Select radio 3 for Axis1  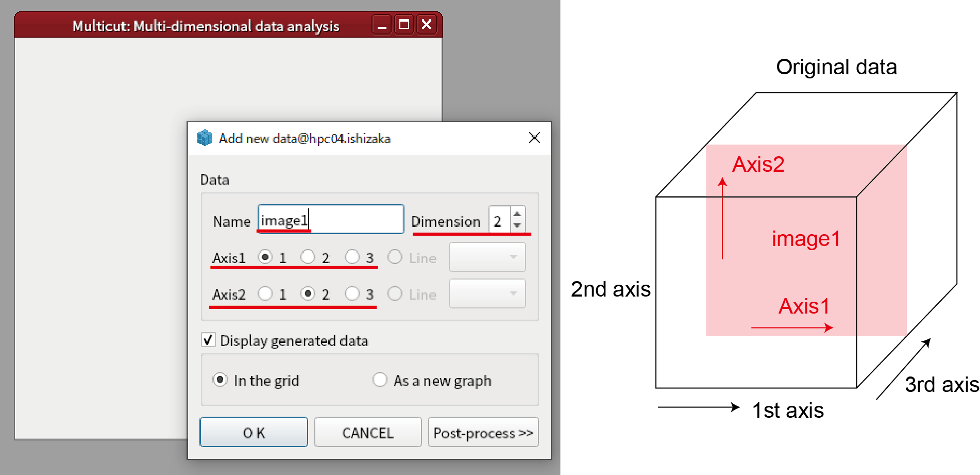352,257
